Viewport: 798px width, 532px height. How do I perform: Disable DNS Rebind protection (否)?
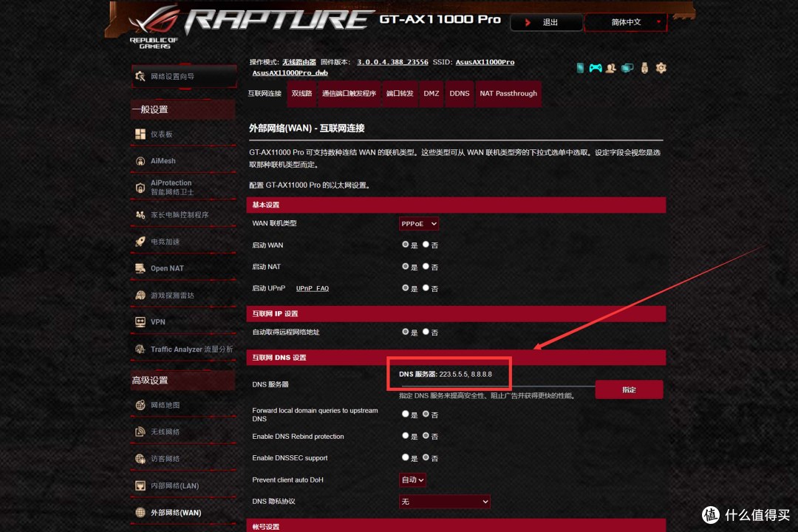426,436
